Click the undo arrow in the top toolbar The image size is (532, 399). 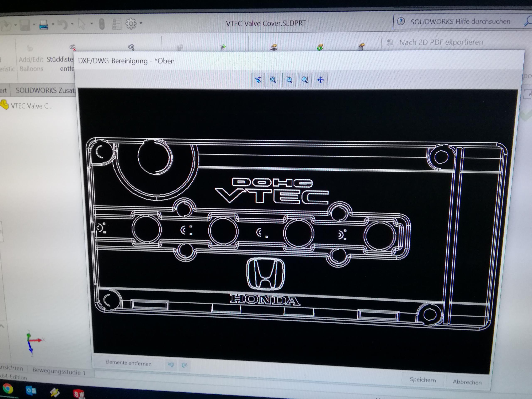pyautogui.click(x=63, y=24)
